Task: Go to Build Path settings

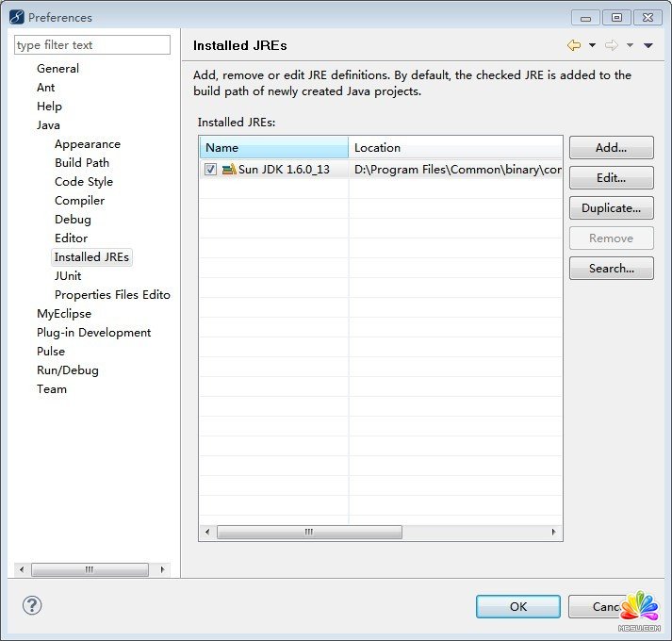Action: 82,163
